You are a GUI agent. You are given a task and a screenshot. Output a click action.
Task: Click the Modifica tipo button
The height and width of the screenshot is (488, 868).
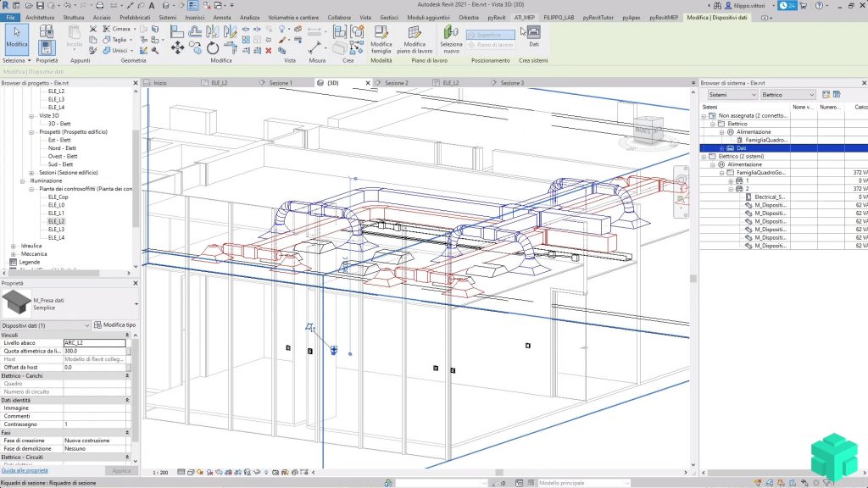115,325
